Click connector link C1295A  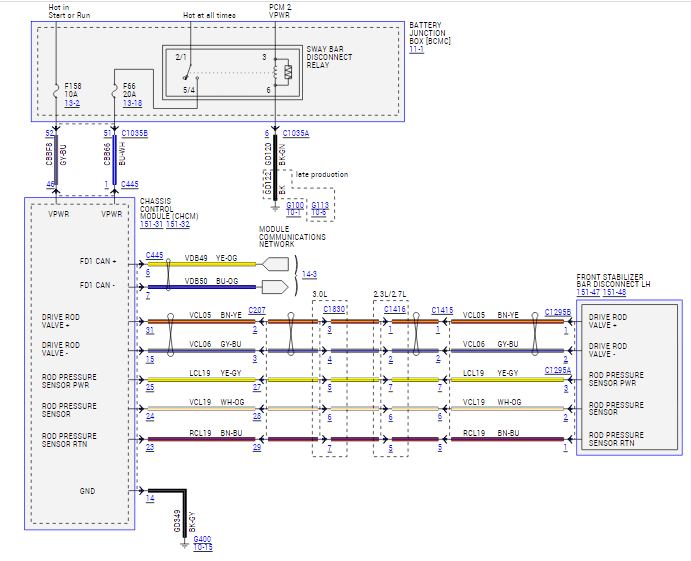(x=557, y=370)
